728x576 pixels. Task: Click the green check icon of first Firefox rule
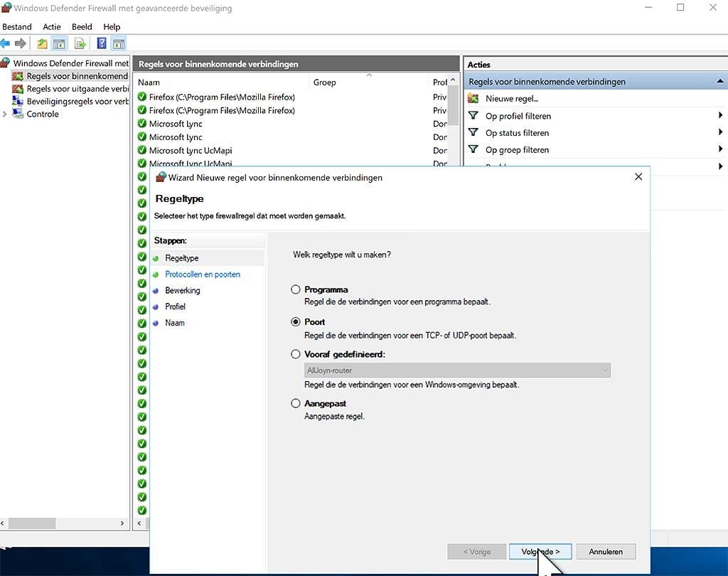(x=142, y=97)
